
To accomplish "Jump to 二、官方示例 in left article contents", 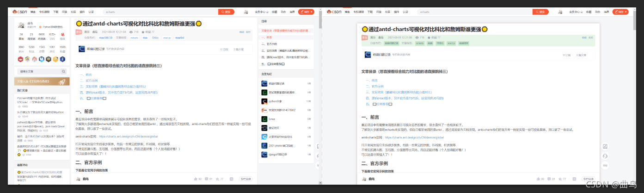I will 89,81.
